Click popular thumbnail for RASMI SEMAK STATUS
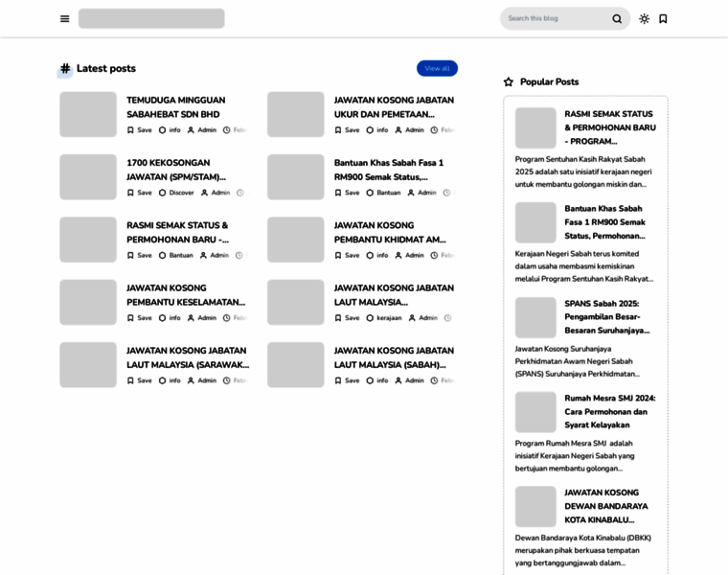The image size is (728, 575). 535,128
